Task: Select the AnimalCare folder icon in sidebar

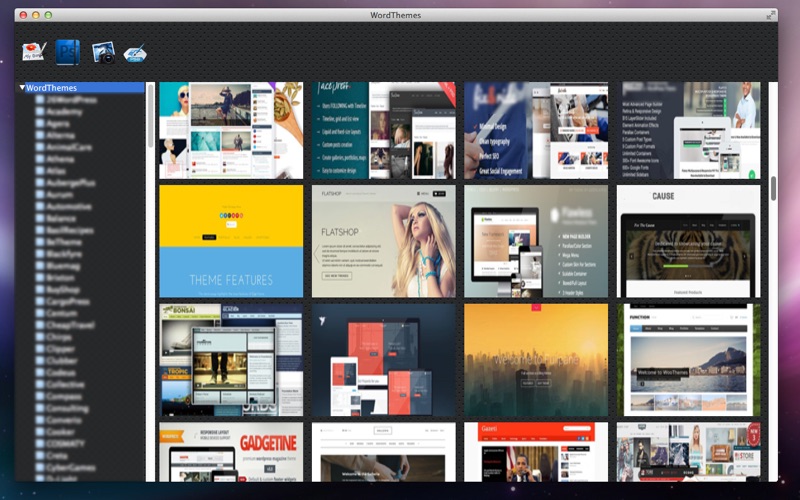Action: coord(40,147)
